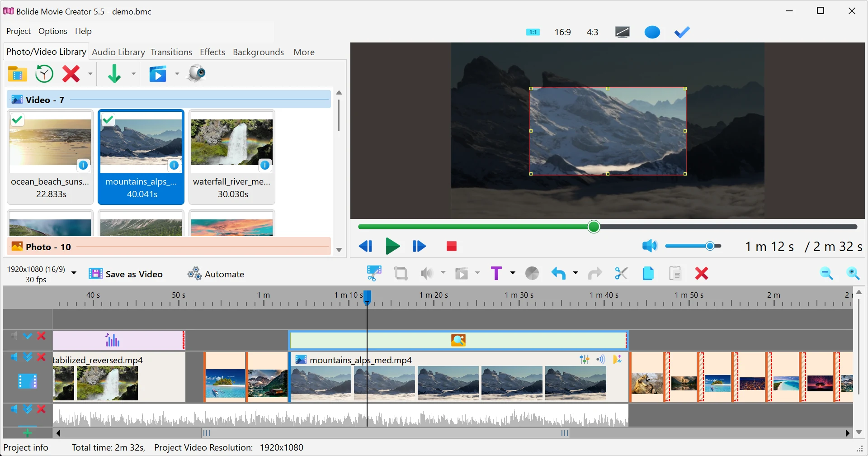868x456 pixels.
Task: Toggle the main video track checkmark
Action: [28, 357]
